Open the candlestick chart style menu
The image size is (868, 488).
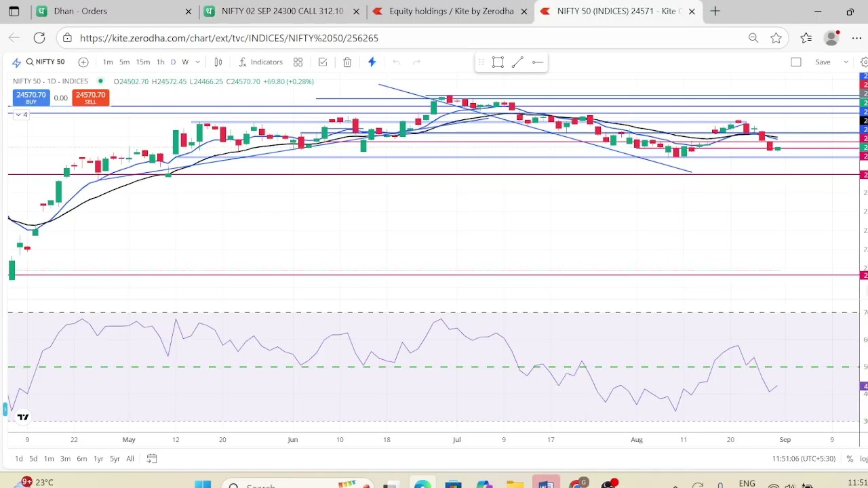tap(218, 62)
